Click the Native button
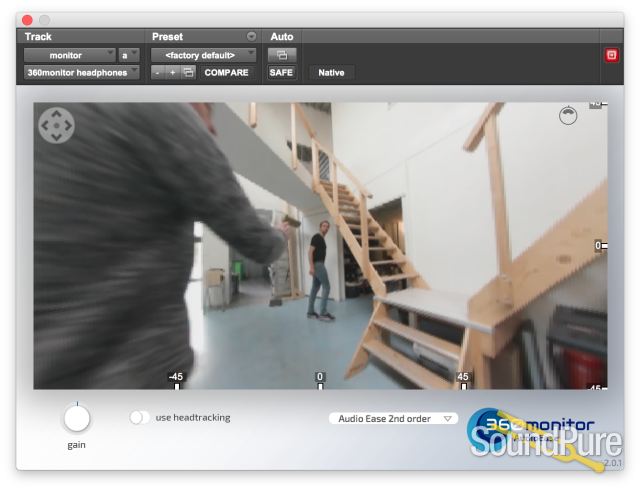This screenshot has height=490, width=640. coord(330,73)
